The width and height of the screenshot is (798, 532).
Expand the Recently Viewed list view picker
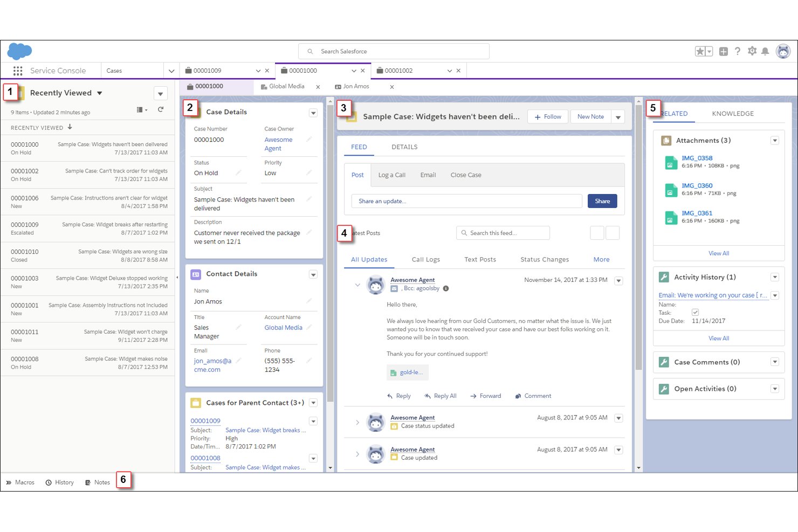(x=99, y=93)
